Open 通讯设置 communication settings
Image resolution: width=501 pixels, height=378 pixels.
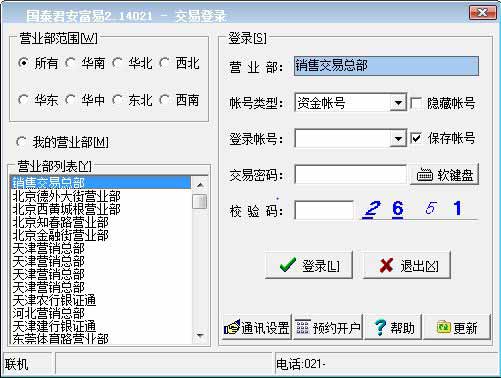pyautogui.click(x=257, y=327)
